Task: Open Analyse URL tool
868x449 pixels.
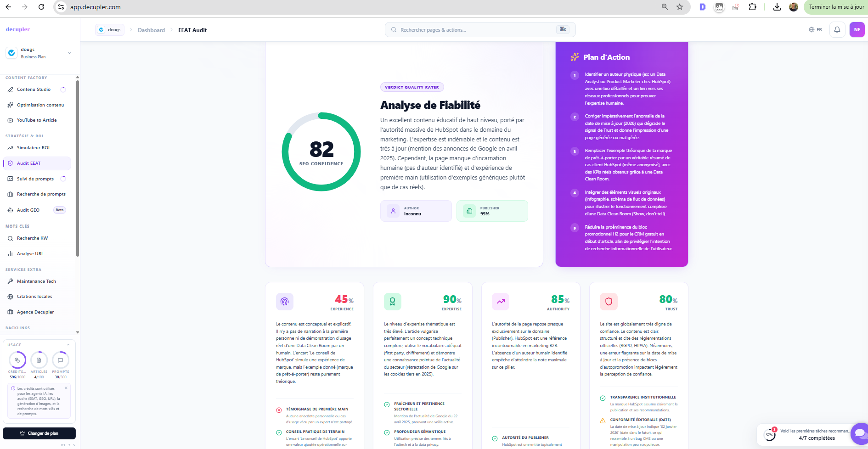Action: pyautogui.click(x=37, y=254)
